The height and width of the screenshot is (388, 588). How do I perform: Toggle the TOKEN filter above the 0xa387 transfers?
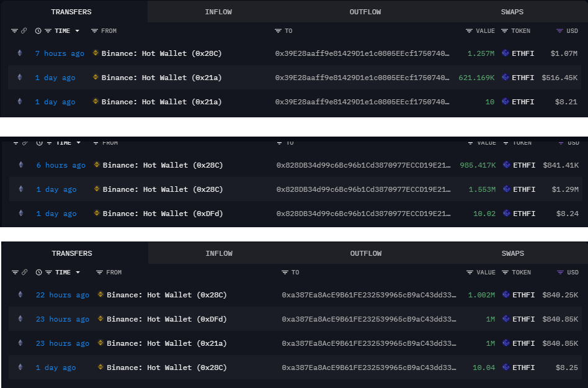tap(506, 273)
